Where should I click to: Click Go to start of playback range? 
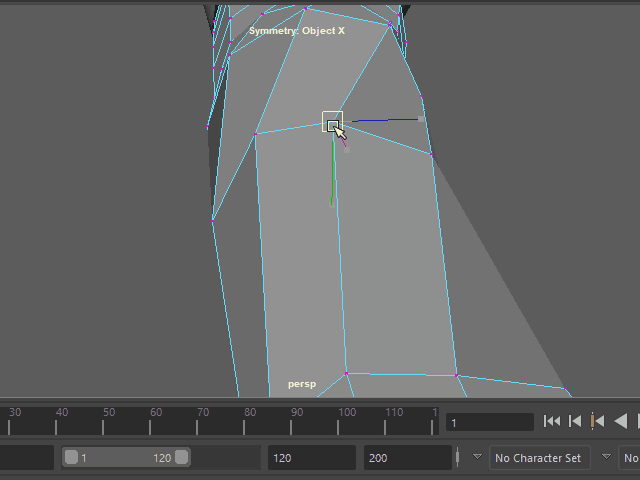(552, 422)
